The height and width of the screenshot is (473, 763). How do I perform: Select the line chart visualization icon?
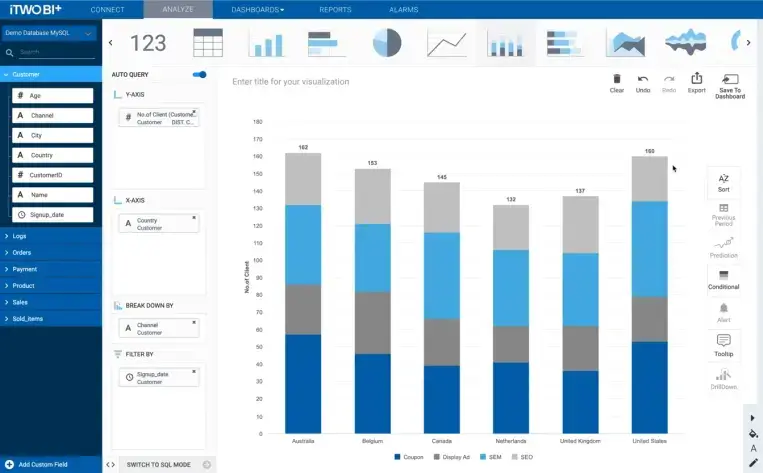pyautogui.click(x=446, y=43)
